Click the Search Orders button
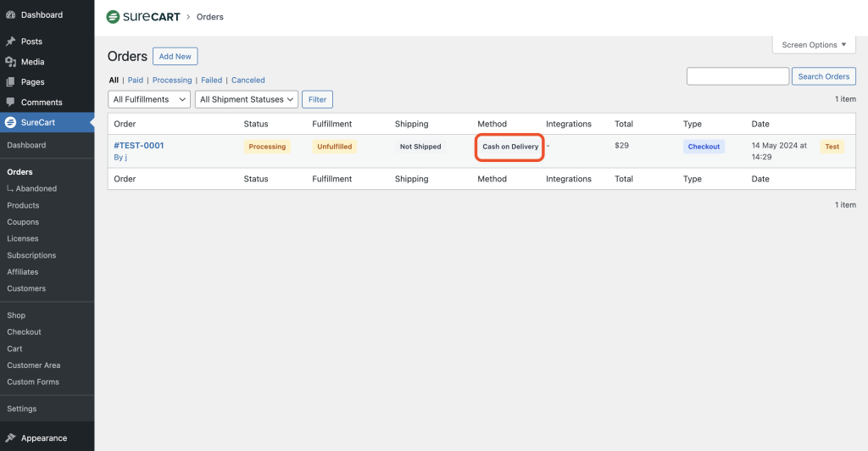Screen dimensions: 868x451 coord(823,76)
